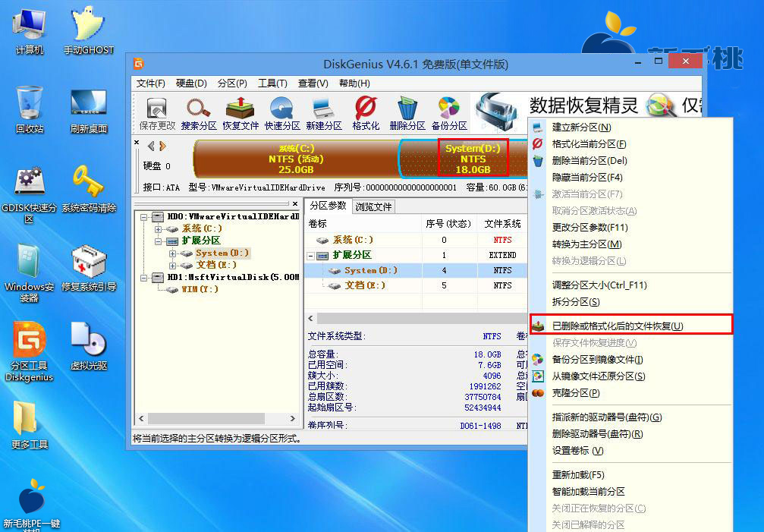
Task: Open GDISK快速分区 desktop icon
Action: point(30,195)
